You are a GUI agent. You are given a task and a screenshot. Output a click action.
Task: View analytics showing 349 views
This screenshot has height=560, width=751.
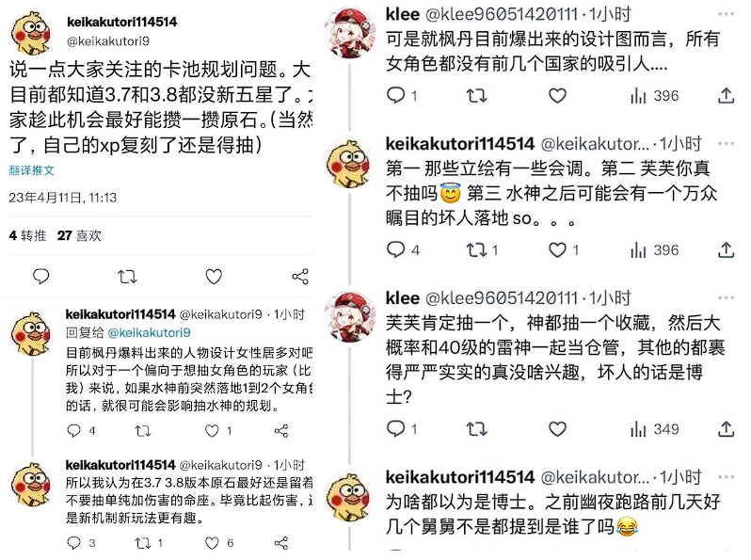(654, 429)
